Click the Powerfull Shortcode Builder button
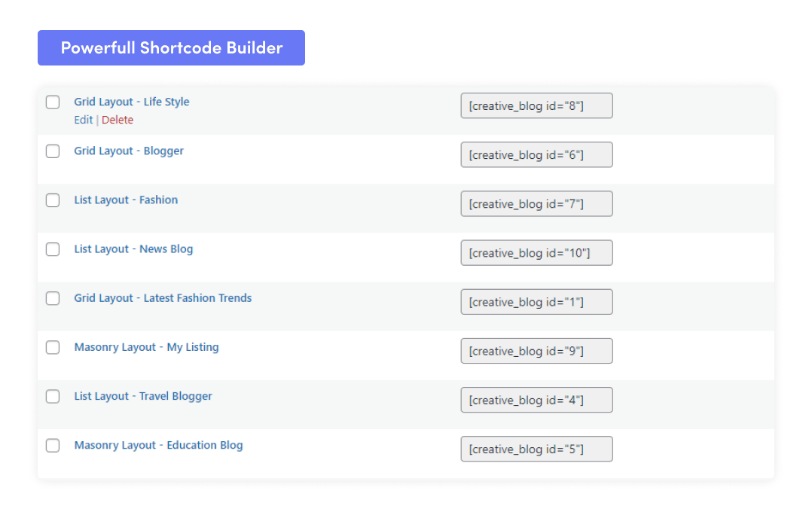The width and height of the screenshot is (812, 518). pos(171,47)
